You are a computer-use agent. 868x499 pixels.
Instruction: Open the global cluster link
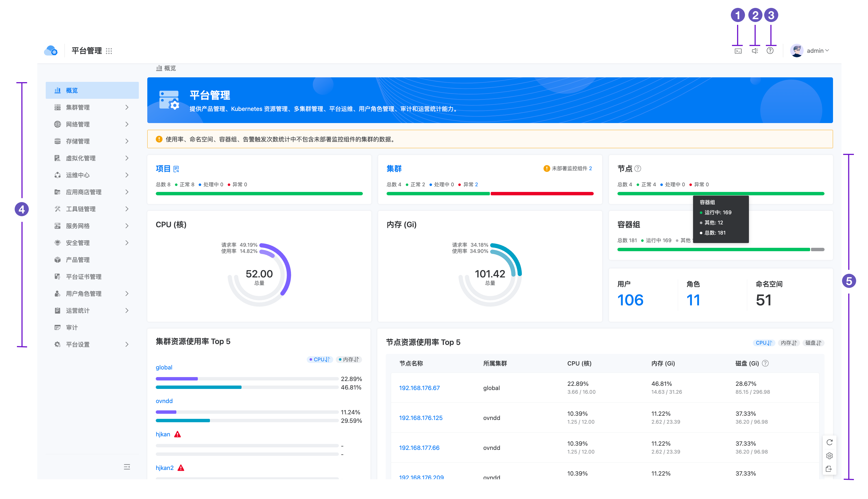pyautogui.click(x=164, y=367)
